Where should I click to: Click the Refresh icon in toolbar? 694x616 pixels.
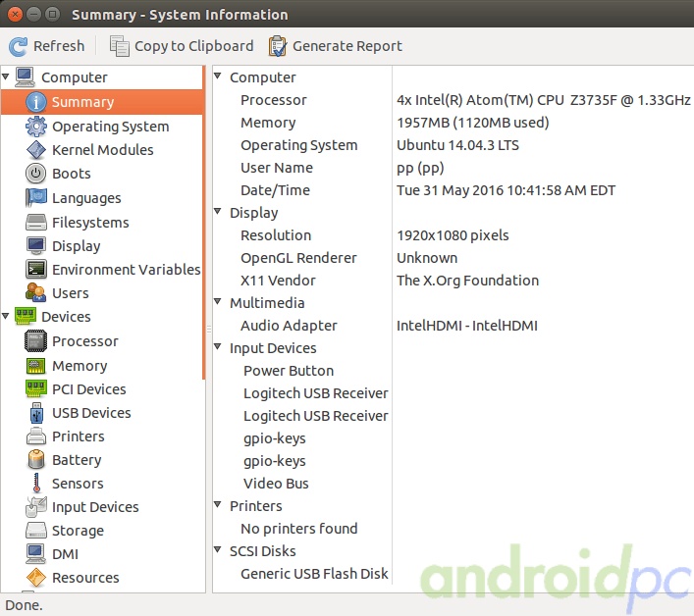click(x=18, y=46)
